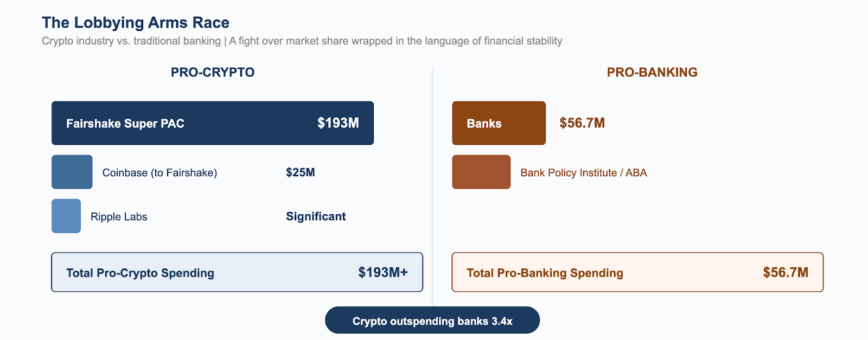868x340 pixels.
Task: Click the $25M Coinbase amount
Action: pyautogui.click(x=300, y=172)
